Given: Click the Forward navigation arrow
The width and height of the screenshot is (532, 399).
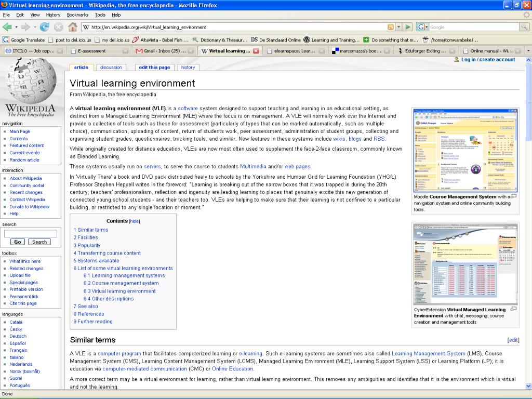Looking at the screenshot, I should point(25,27).
